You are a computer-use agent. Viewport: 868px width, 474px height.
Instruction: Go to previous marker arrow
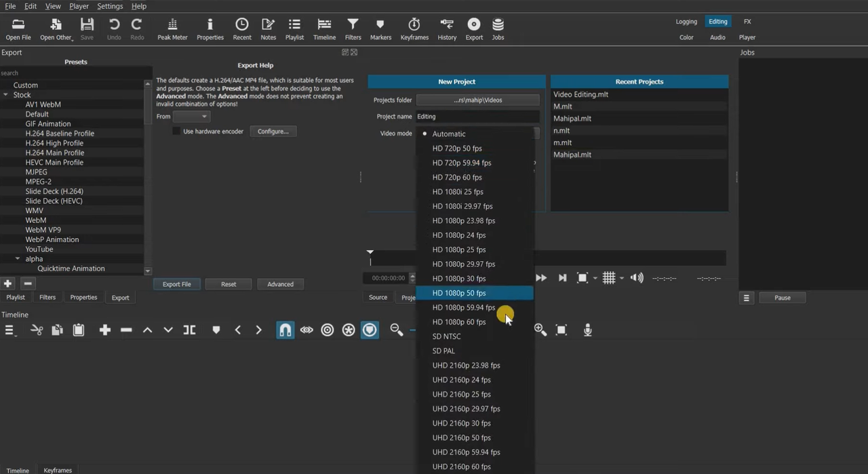point(237,330)
